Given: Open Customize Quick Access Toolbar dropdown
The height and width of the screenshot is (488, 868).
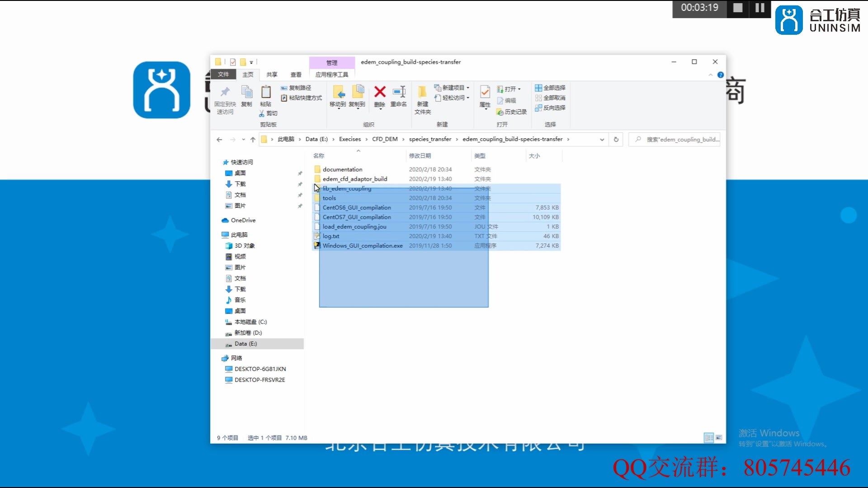Looking at the screenshot, I should [x=251, y=62].
